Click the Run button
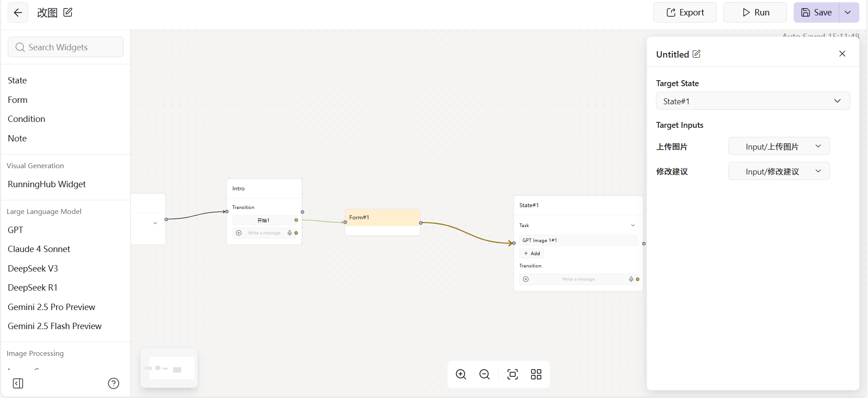868x398 pixels. (755, 13)
